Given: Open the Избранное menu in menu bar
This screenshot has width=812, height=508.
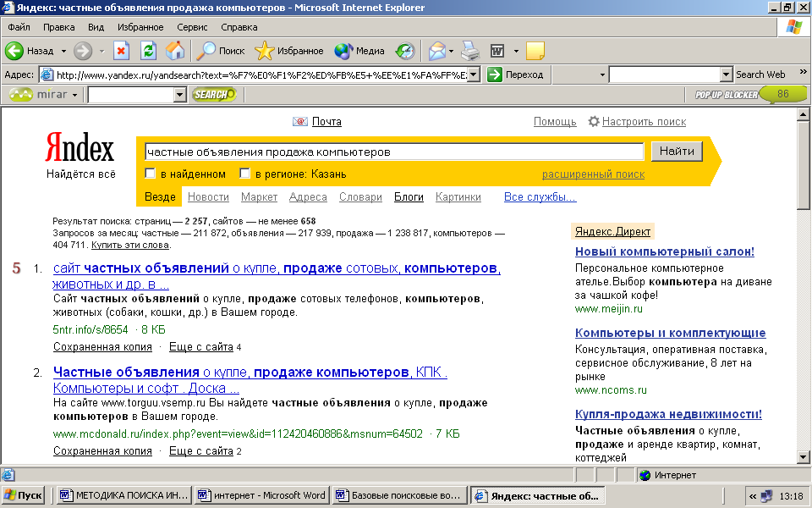Looking at the screenshot, I should tap(140, 27).
